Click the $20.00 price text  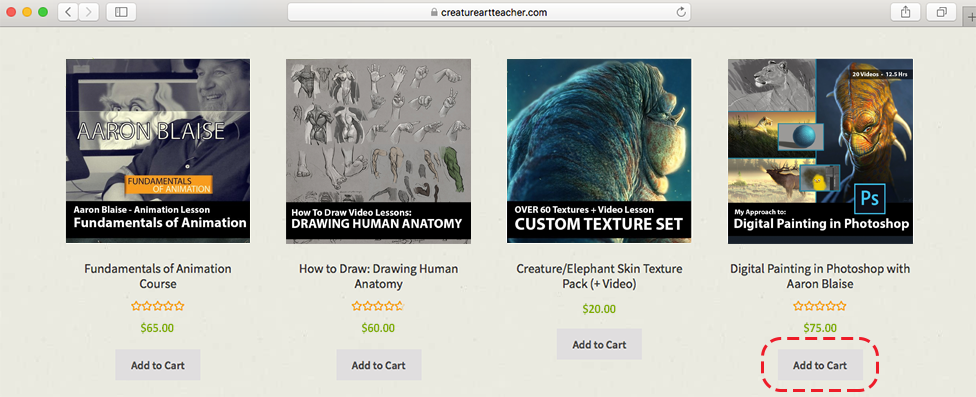[x=599, y=308]
